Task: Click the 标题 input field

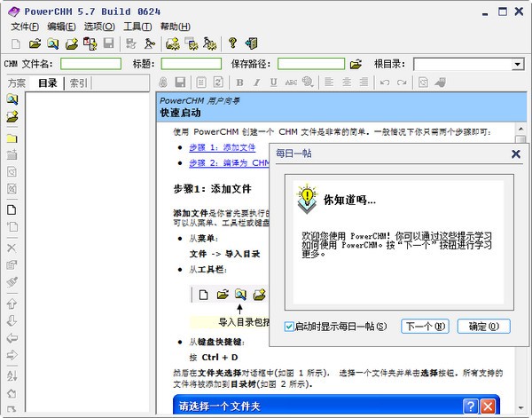Action: [x=191, y=64]
